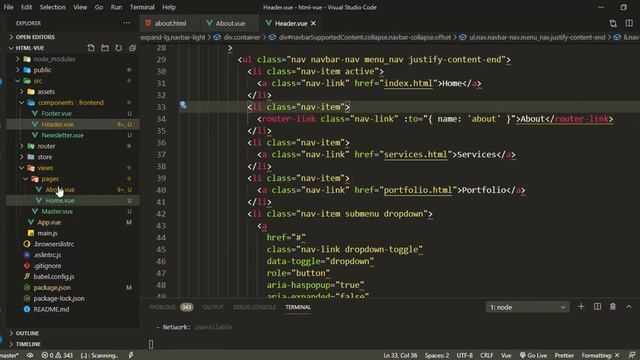
Task: Refresh the Explorer file tree
Action: click(x=118, y=48)
